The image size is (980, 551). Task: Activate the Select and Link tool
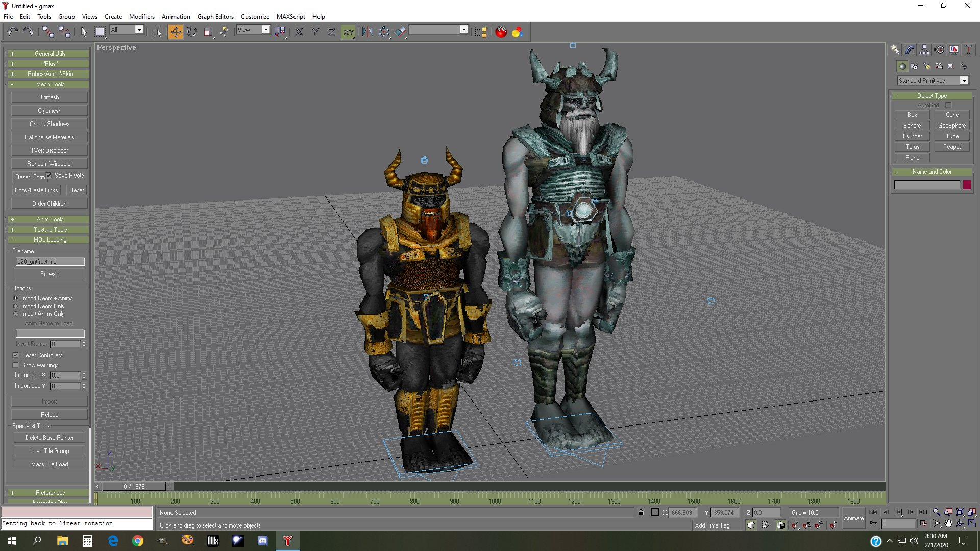(47, 32)
